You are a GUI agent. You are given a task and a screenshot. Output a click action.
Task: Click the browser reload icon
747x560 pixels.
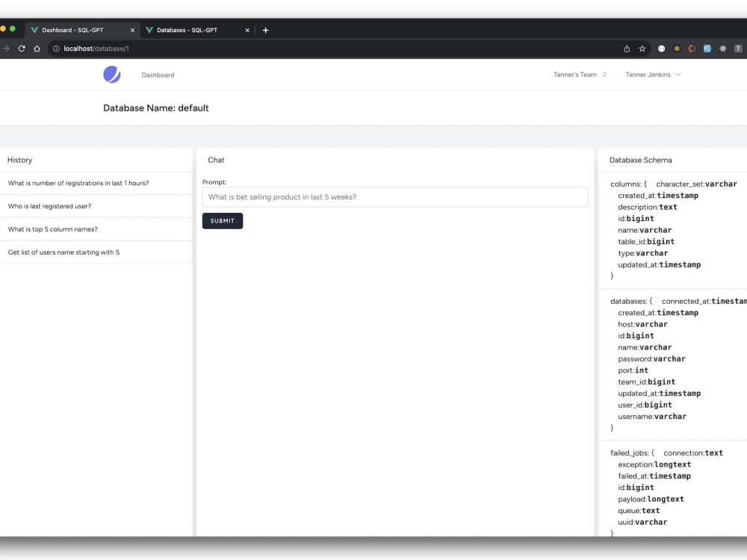22,48
